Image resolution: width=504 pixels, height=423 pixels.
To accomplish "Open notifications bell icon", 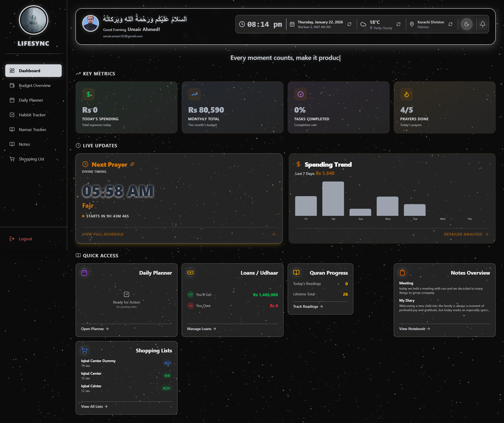I will [x=482, y=24].
